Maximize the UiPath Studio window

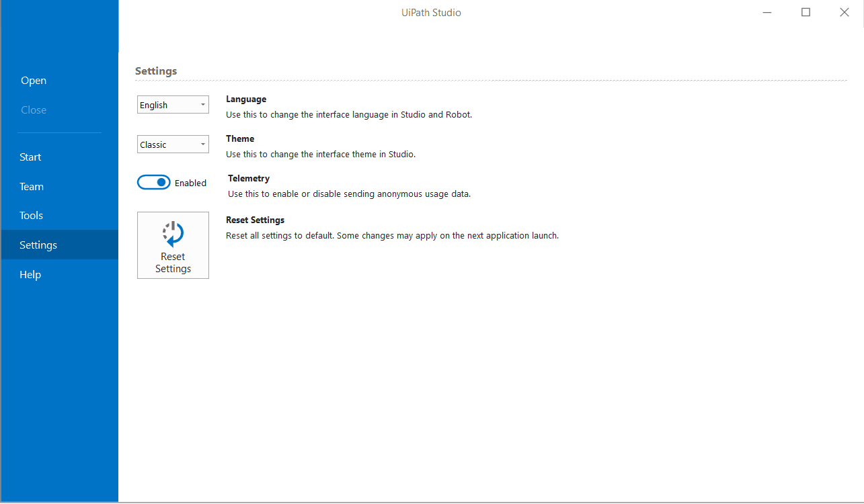tap(806, 12)
